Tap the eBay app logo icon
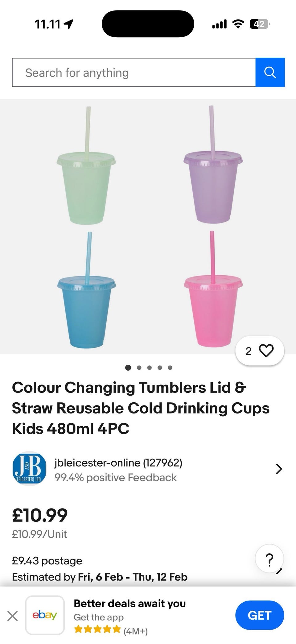Screen dimensions: 296x644 point(45,615)
